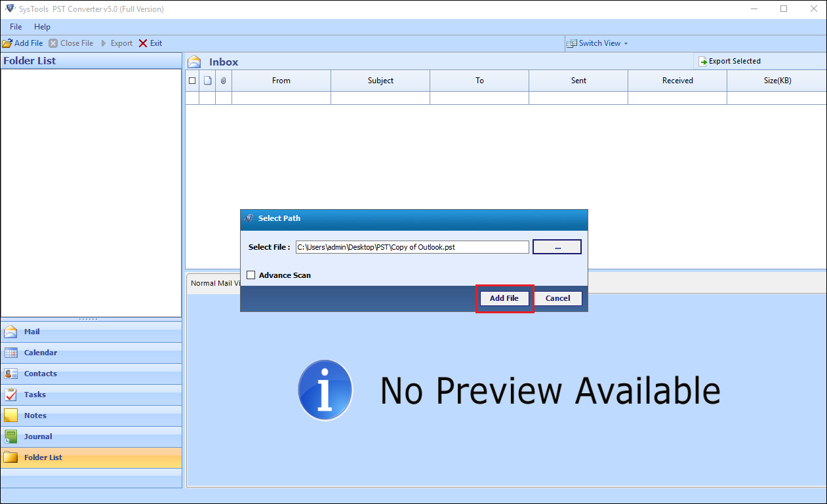The width and height of the screenshot is (827, 504).
Task: Open the Mail section in the sidebar
Action: [91, 332]
